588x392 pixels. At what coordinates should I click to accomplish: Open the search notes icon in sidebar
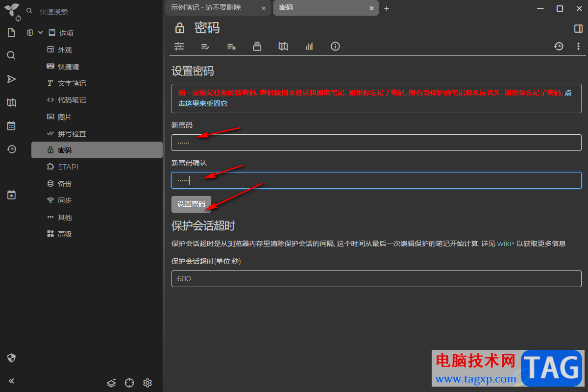[11, 55]
